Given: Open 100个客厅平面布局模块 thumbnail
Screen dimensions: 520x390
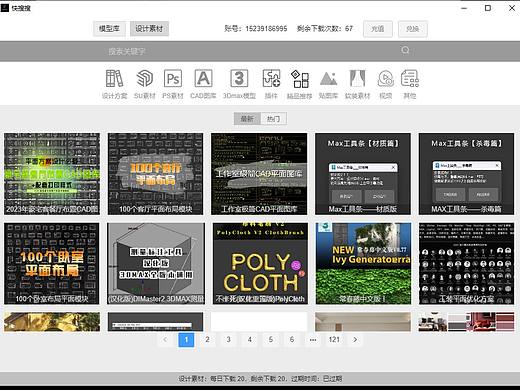Looking at the screenshot, I should coord(155,174).
